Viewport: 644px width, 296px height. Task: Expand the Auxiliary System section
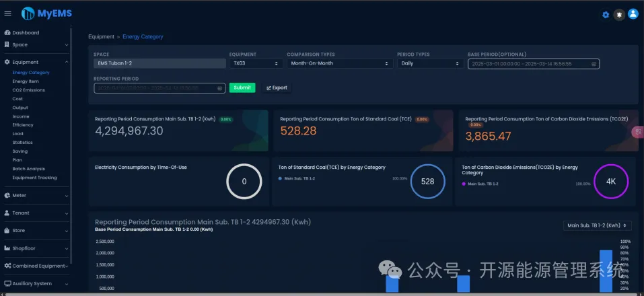[67, 284]
